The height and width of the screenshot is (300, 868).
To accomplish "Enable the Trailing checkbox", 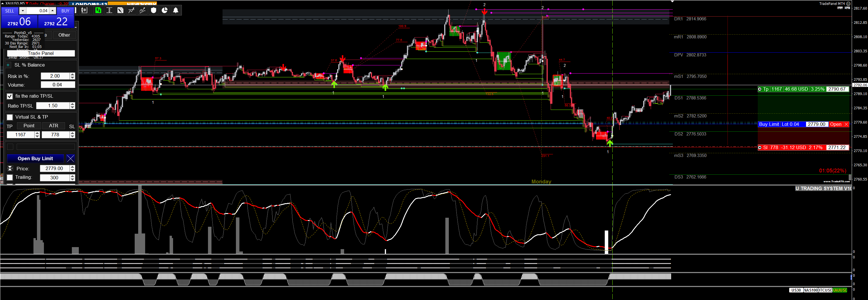I will (10, 177).
